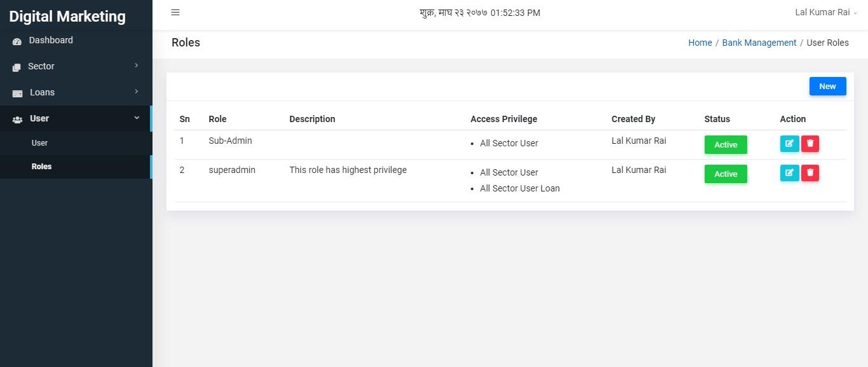Click the User group icon in sidebar
Screen dimensions: 868x367
pyautogui.click(x=18, y=120)
